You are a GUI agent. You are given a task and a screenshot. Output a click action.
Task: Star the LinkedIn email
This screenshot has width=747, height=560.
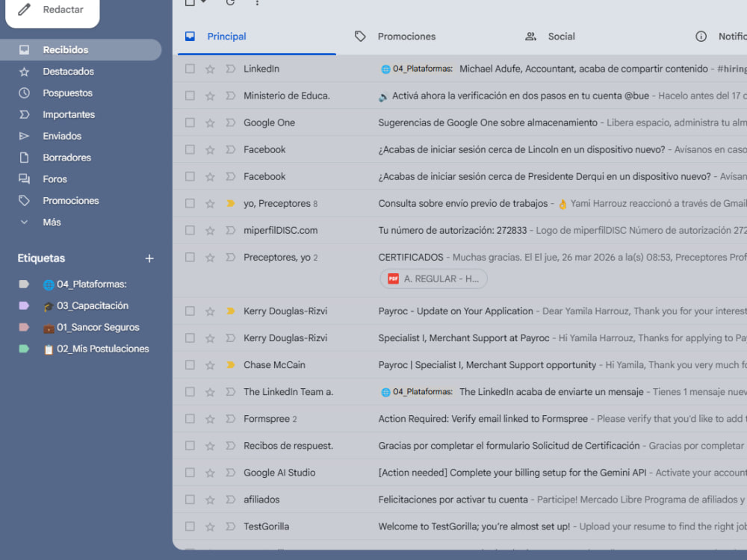pos(210,69)
